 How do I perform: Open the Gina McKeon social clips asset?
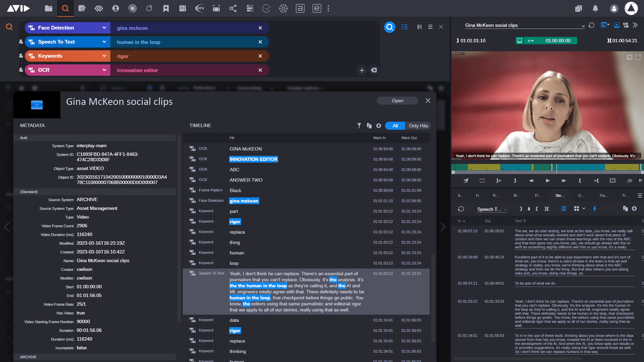(x=397, y=100)
